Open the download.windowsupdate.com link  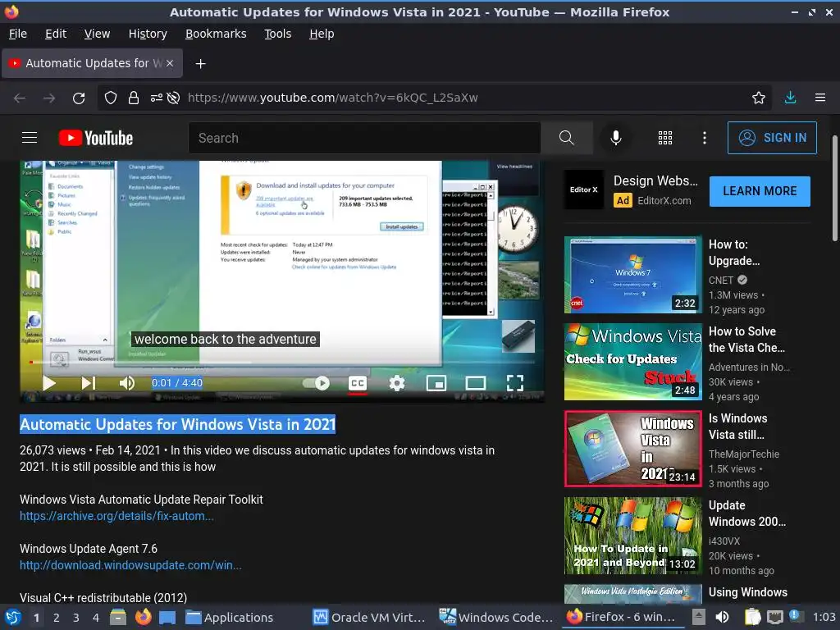pos(130,565)
